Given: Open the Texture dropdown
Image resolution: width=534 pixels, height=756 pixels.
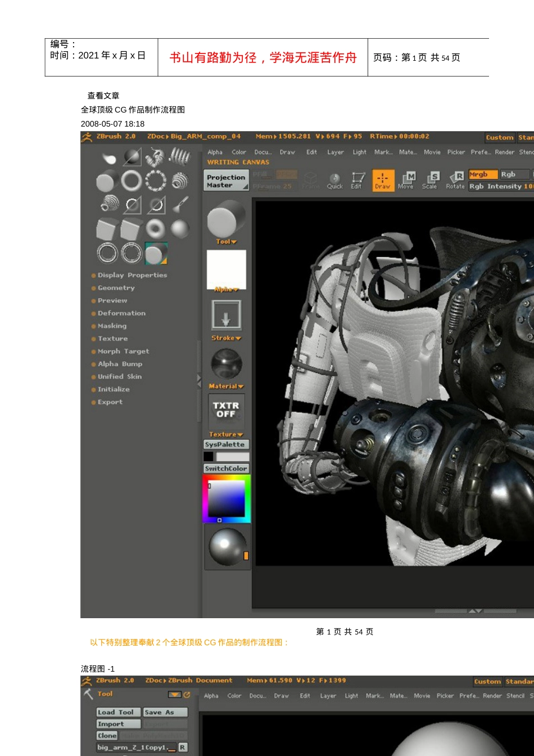Looking at the screenshot, I should pos(226,435).
